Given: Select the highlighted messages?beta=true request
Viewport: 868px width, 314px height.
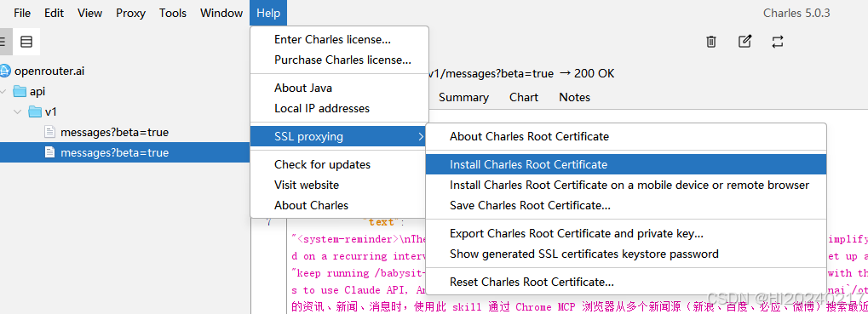Looking at the screenshot, I should 125,152.
